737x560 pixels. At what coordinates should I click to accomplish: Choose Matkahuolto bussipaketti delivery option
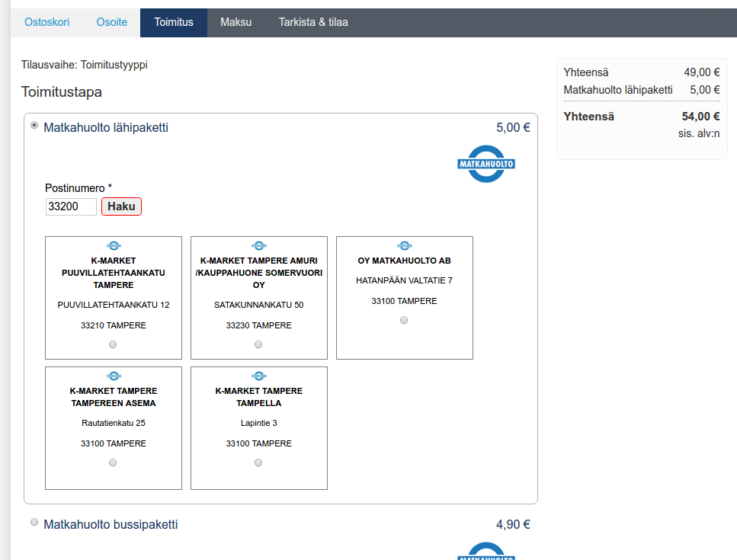[x=34, y=522]
